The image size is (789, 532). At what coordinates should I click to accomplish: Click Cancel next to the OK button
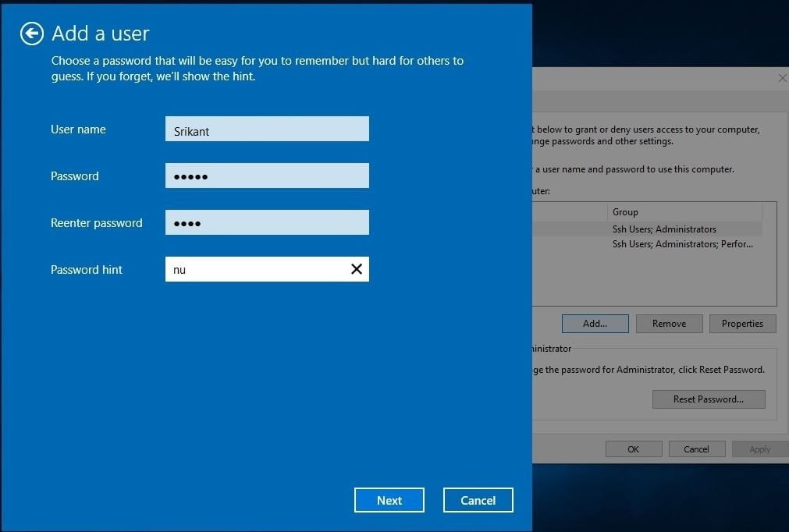click(x=696, y=449)
